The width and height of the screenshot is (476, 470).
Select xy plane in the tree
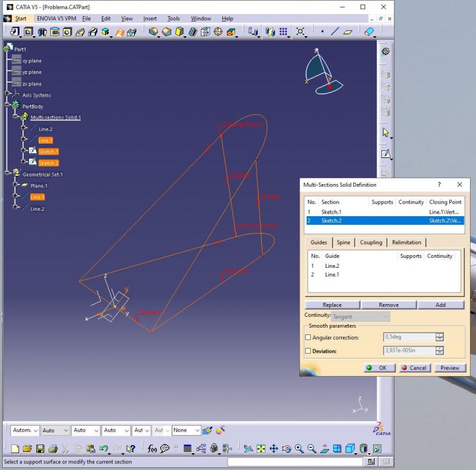32,60
